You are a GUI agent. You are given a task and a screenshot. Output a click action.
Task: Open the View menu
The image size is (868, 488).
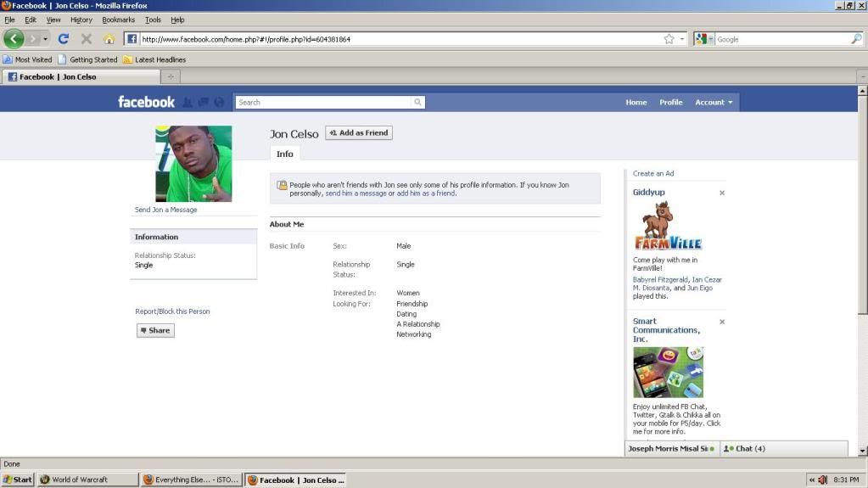click(x=53, y=20)
